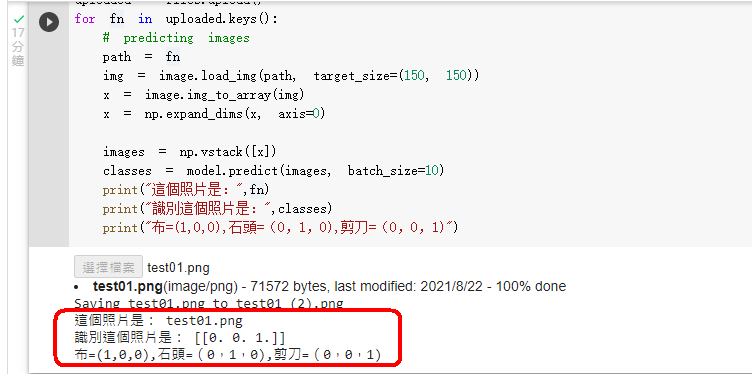Click the np.expand_dims code line
The image size is (752, 374).
[214, 114]
